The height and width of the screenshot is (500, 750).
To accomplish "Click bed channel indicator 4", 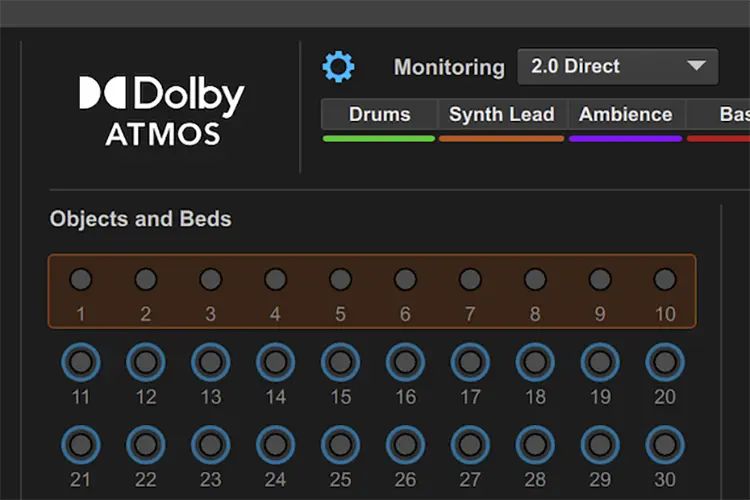I will pyautogui.click(x=276, y=279).
